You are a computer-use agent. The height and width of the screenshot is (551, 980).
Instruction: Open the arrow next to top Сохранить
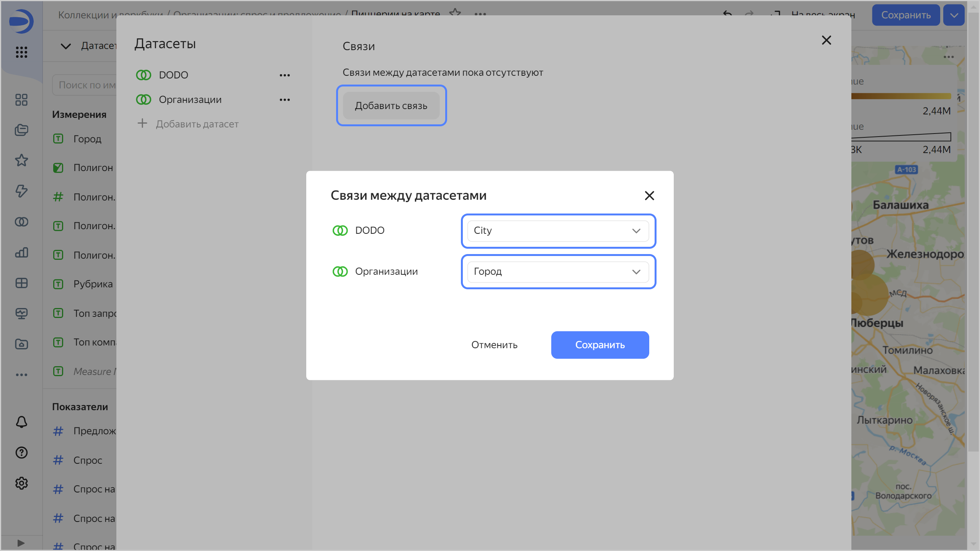954,15
